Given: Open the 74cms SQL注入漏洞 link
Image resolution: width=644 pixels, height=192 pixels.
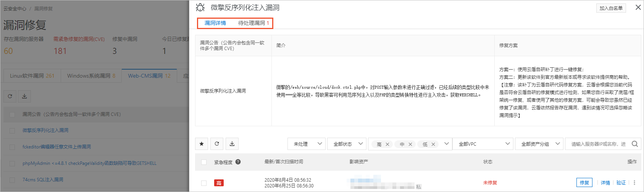Looking at the screenshot, I should click(43, 180).
